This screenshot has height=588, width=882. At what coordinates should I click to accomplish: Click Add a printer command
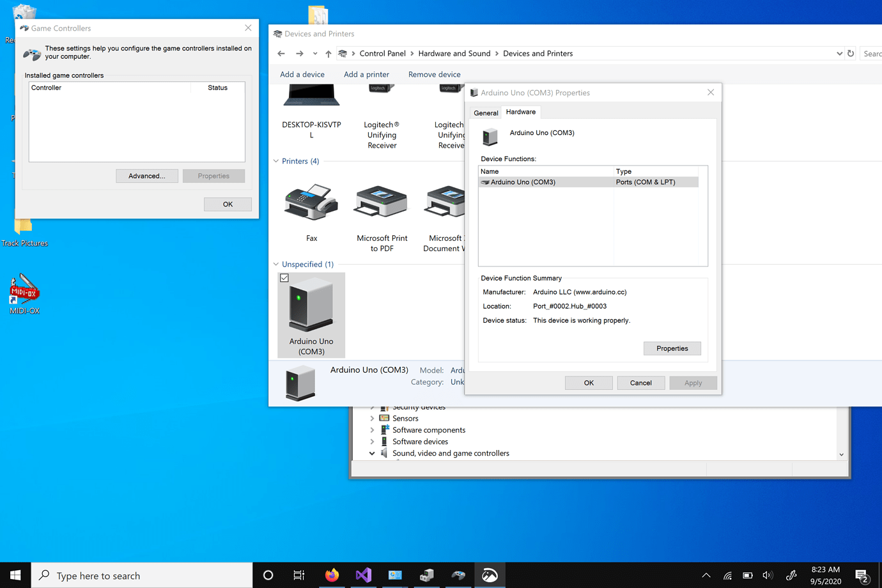(x=366, y=75)
